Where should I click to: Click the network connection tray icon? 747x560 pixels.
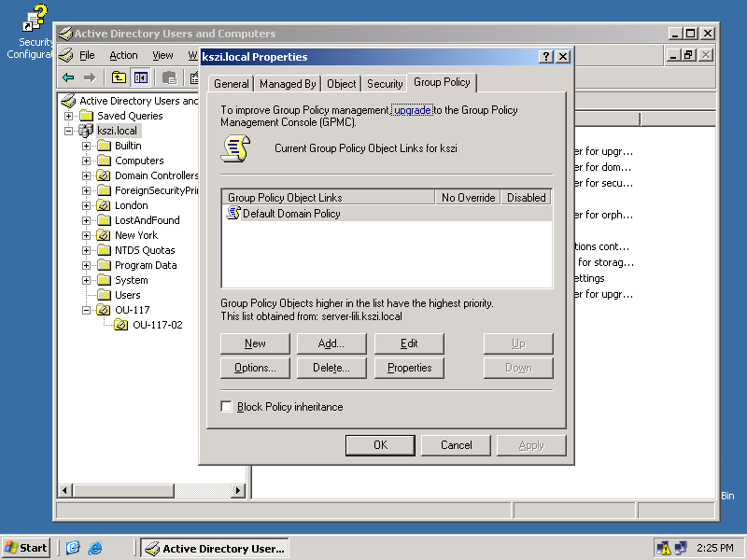coord(682,548)
